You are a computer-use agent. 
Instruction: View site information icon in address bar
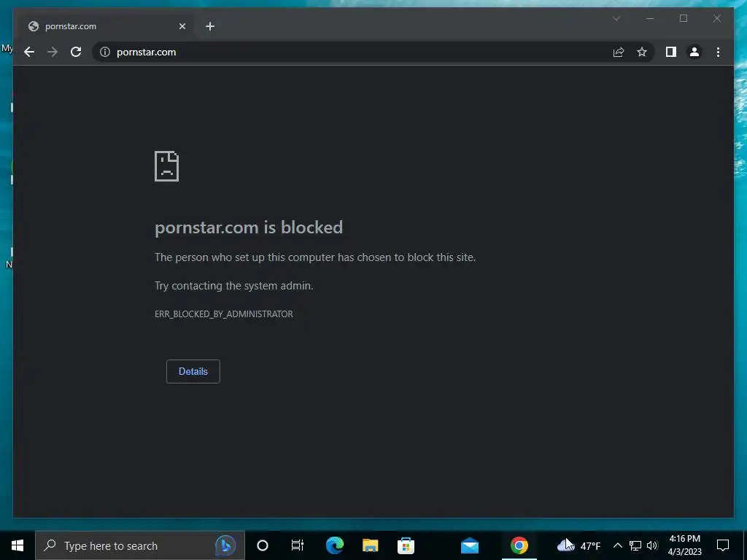click(105, 52)
